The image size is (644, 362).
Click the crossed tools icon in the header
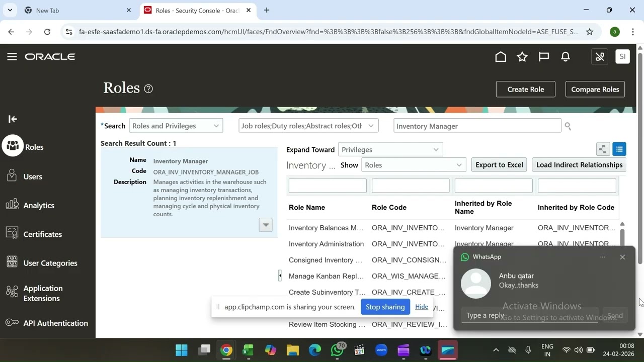(600, 57)
